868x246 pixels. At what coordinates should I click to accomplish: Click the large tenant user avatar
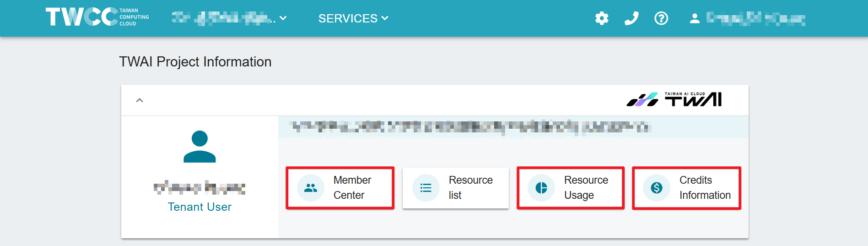click(199, 147)
